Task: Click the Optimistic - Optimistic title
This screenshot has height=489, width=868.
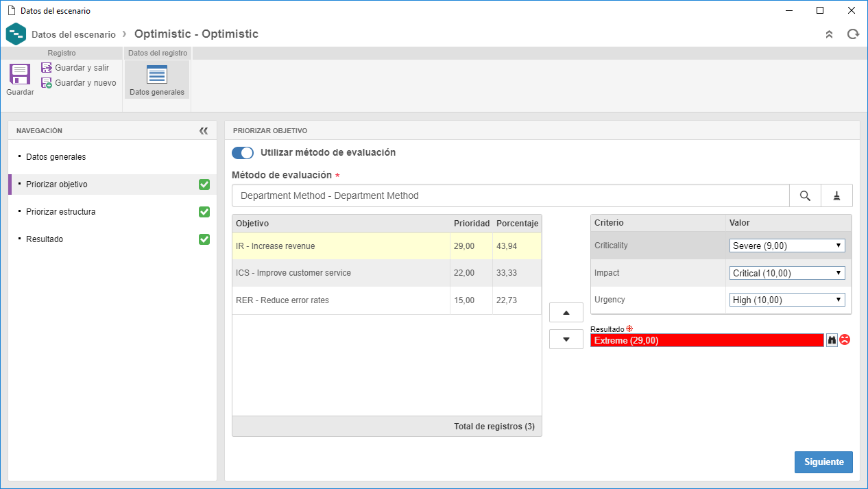Action: point(196,34)
